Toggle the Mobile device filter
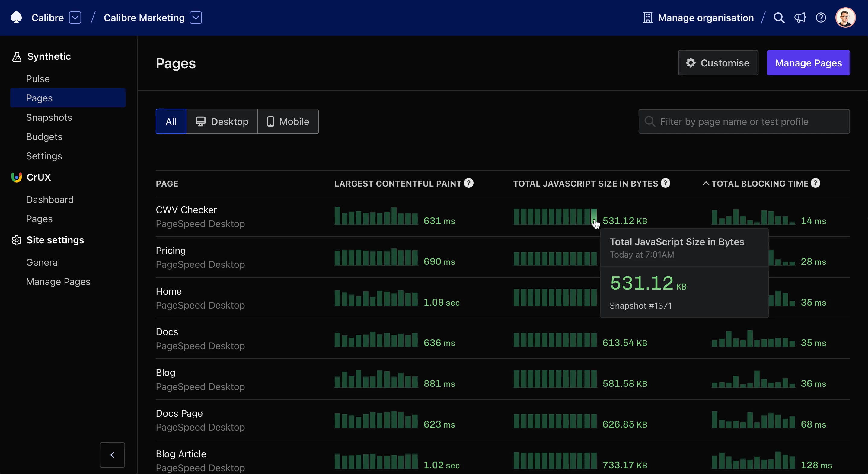Screen dimensions: 868x474 288,121
